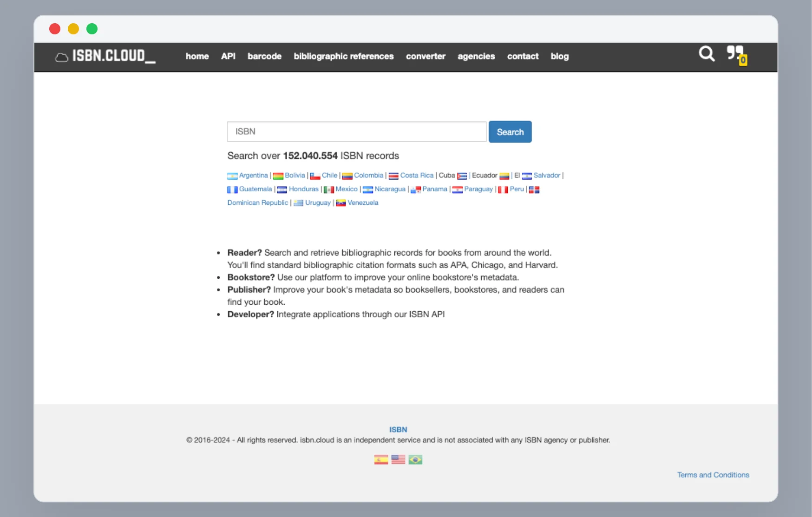Select the Spanish flag in the footer
This screenshot has width=812, height=517.
(380, 459)
